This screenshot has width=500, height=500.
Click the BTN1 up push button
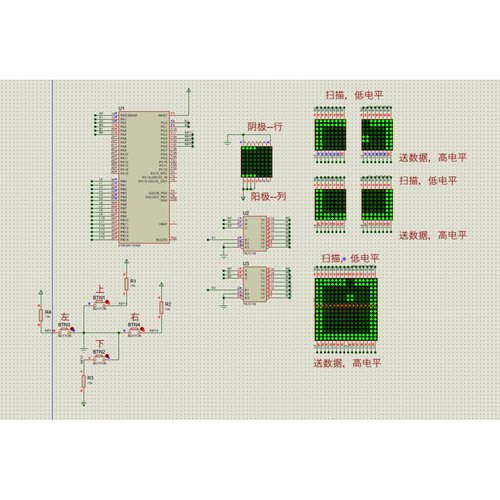[x=99, y=303]
